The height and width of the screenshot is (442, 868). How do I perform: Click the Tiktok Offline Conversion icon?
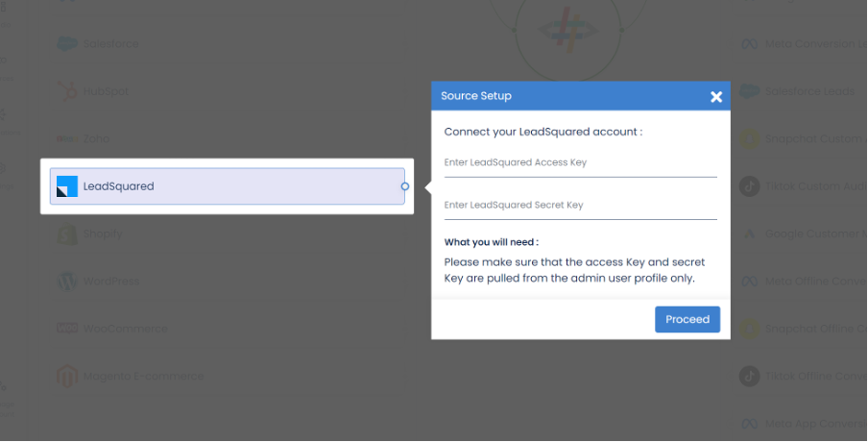(749, 376)
